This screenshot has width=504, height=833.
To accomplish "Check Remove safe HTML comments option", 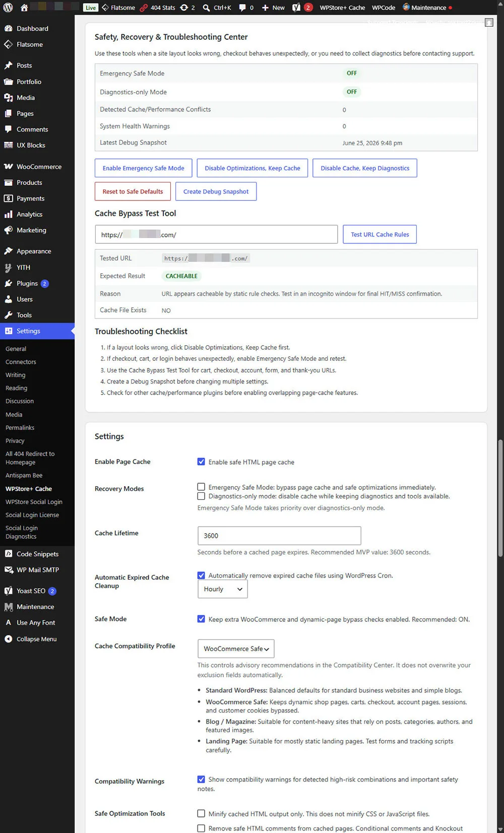I will point(201,828).
